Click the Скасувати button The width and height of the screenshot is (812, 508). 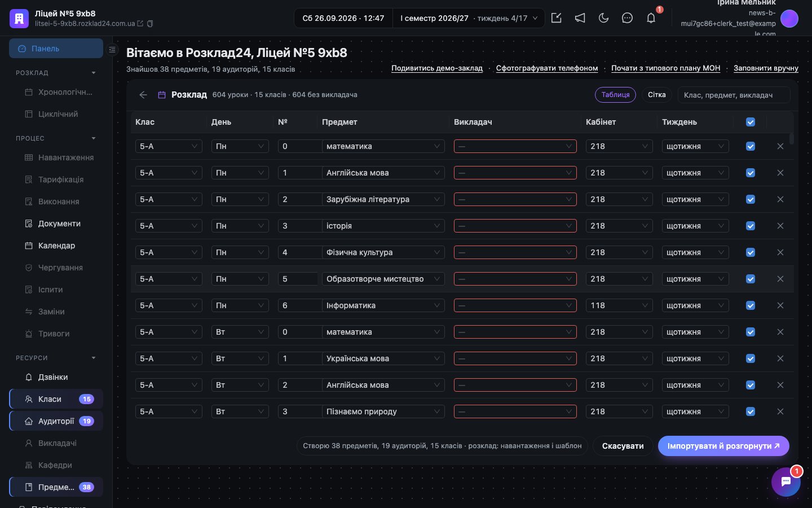click(x=623, y=446)
